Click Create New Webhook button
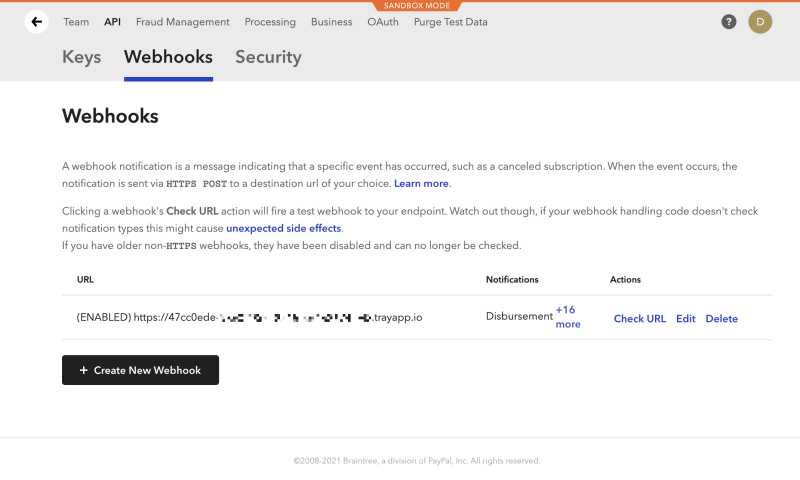800x480 pixels. point(140,370)
